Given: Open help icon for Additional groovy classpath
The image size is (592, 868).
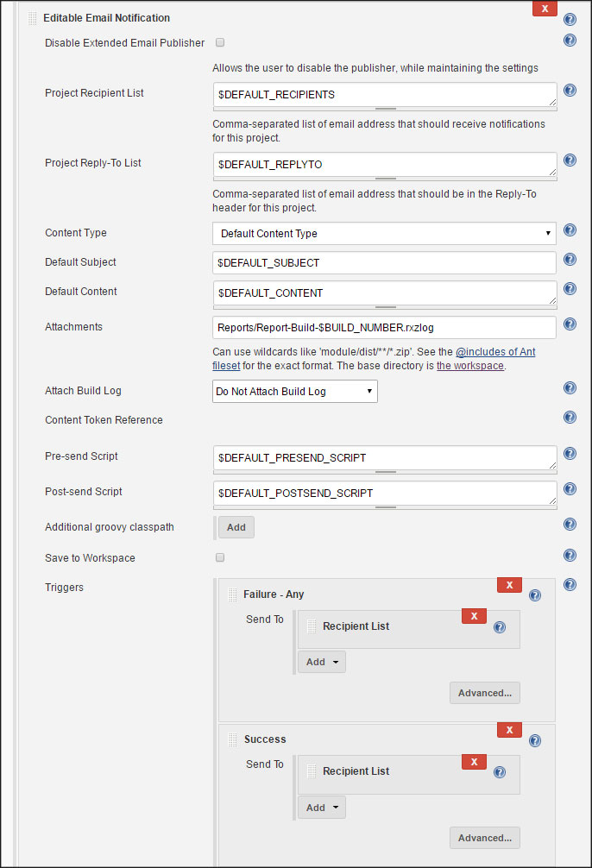Looking at the screenshot, I should 570,525.
